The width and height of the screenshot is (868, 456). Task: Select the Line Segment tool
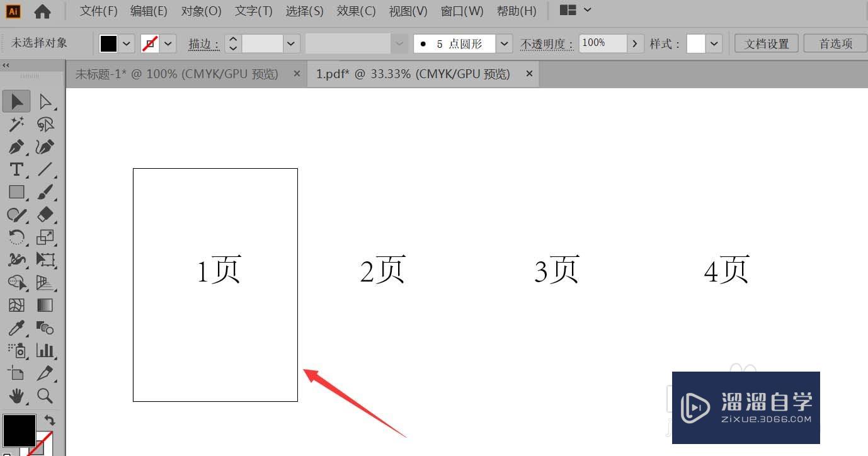pos(45,169)
